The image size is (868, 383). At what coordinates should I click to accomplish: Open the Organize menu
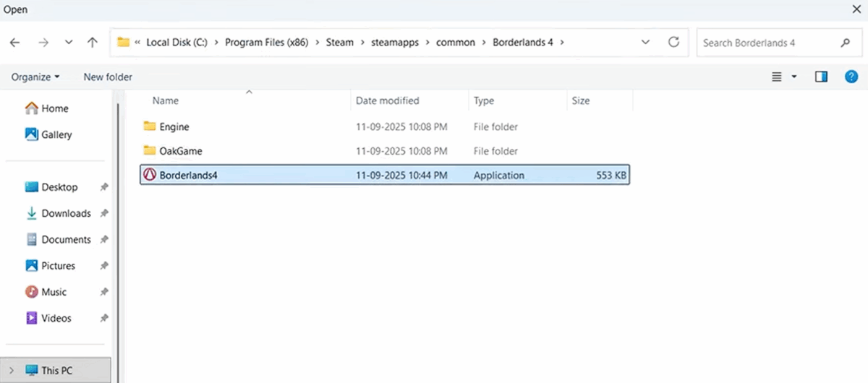pos(35,77)
